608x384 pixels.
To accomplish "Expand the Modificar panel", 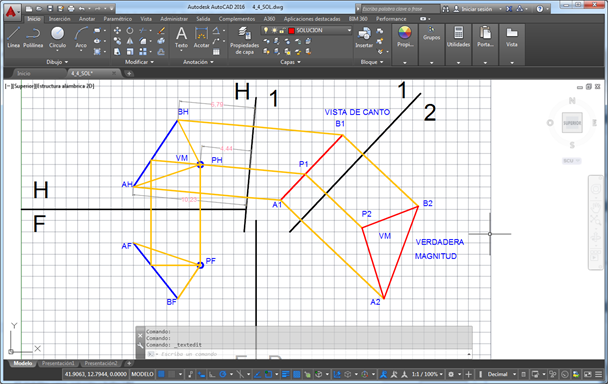I will pos(139,62).
